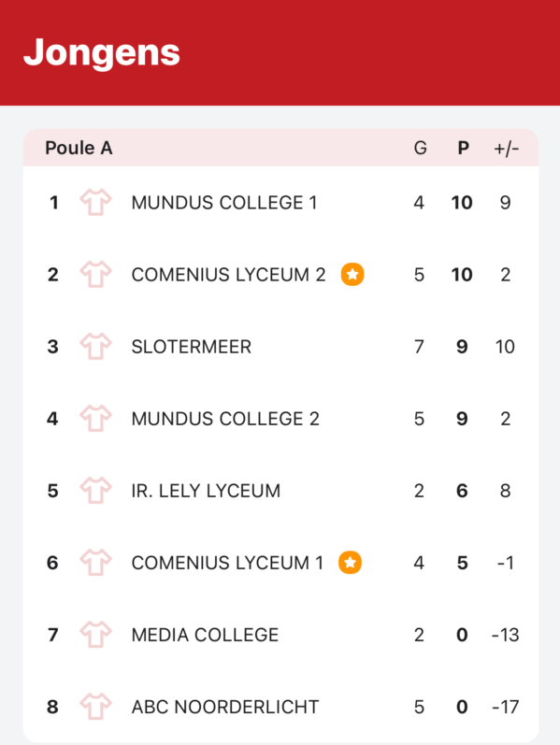Click the shirt icon beside ABC Noorderlicht
Viewport: 560px width, 745px height.
[95, 707]
